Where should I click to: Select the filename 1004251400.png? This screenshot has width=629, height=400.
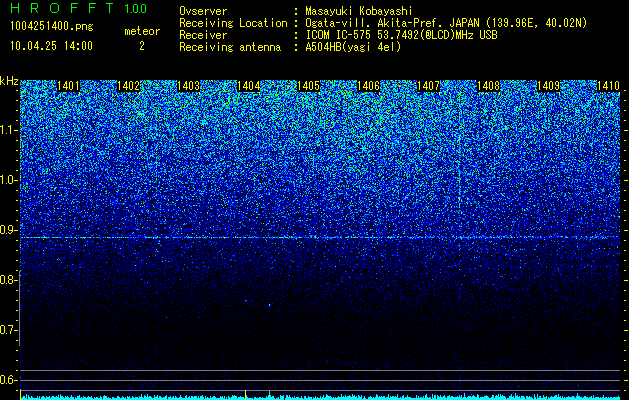click(52, 27)
